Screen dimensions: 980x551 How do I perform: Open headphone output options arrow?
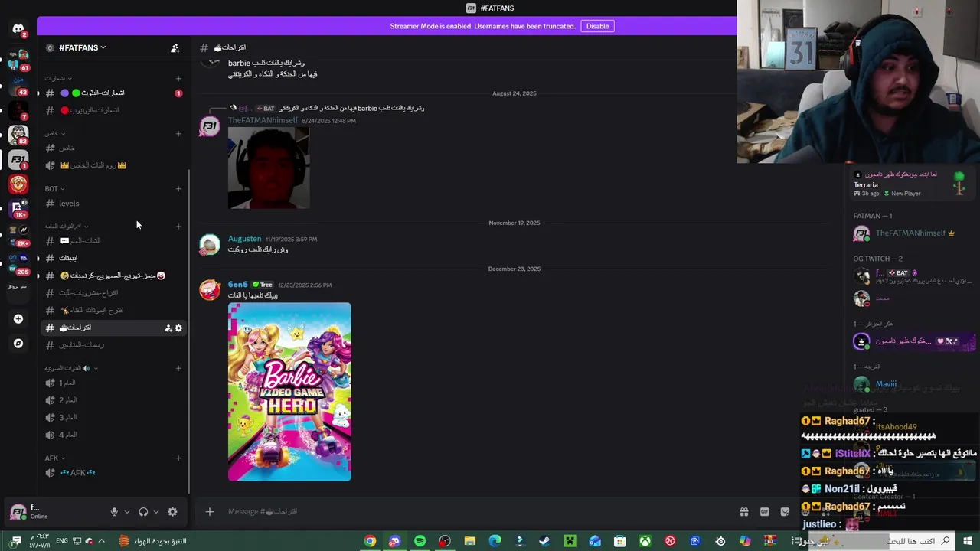tap(155, 512)
